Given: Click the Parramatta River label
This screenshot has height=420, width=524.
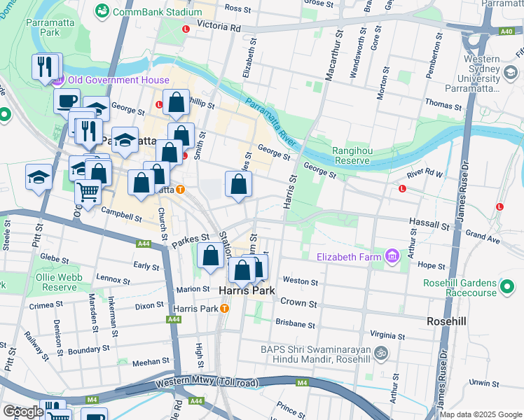Looking at the screenshot, I should (270, 122).
